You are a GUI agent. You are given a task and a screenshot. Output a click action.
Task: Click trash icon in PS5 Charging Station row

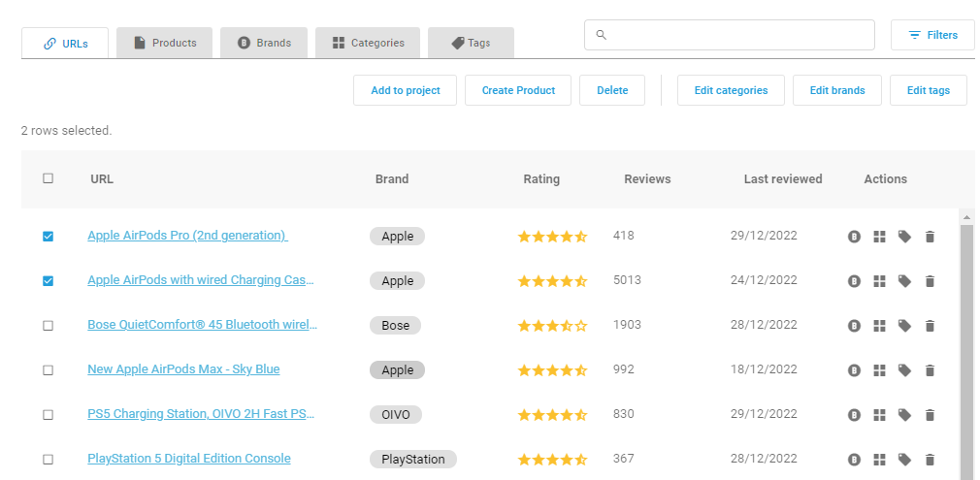(x=930, y=415)
